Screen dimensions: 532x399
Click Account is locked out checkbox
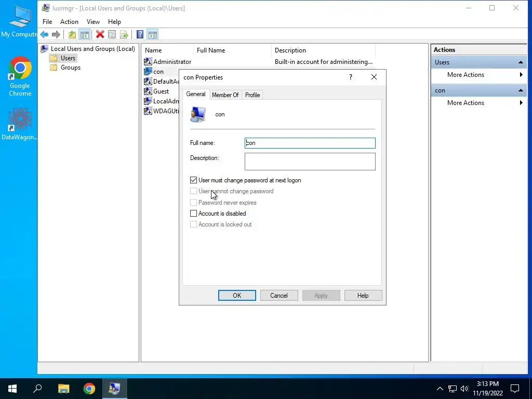(193, 224)
